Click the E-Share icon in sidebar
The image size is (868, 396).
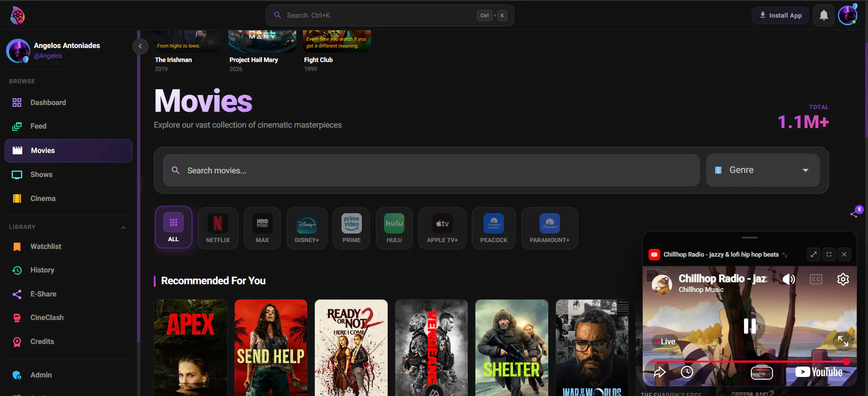point(17,294)
